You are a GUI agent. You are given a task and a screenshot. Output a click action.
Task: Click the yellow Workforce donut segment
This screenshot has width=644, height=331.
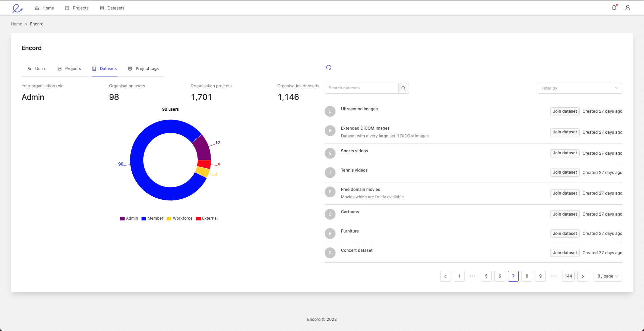coord(202,172)
